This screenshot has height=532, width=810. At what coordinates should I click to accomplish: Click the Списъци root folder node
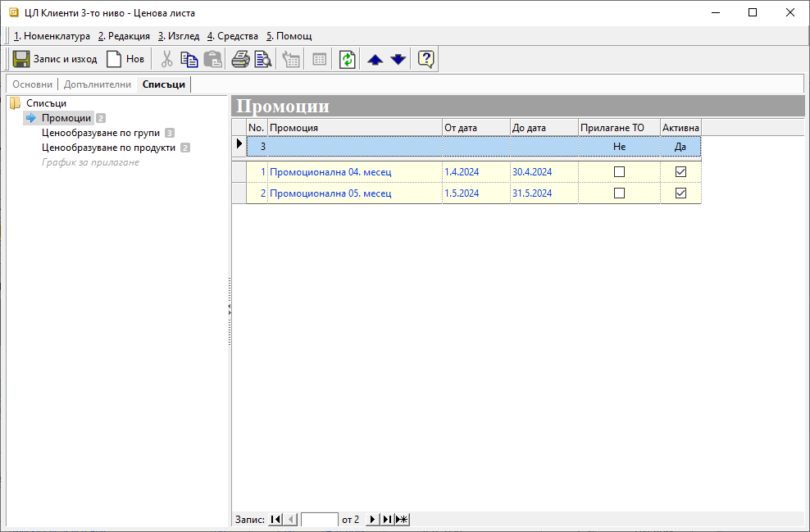click(46, 103)
